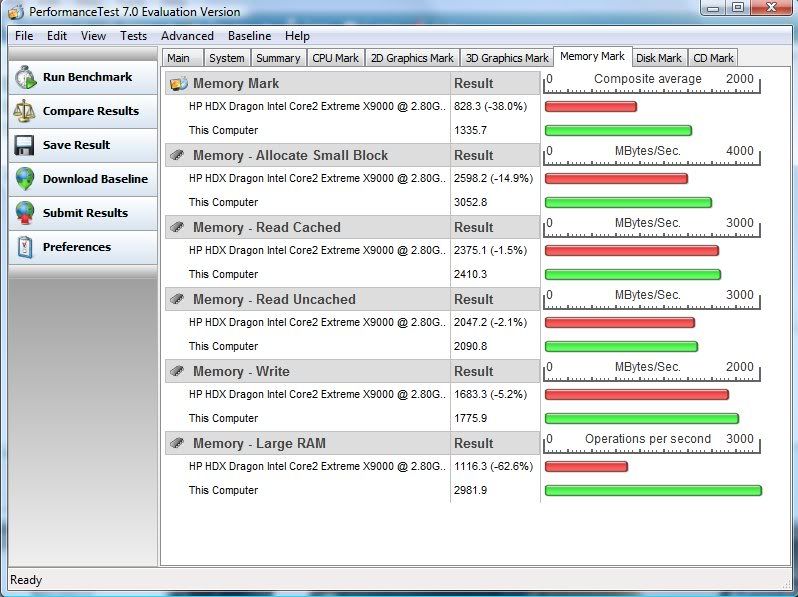
Task: Switch to the Summary tab
Action: tap(278, 58)
